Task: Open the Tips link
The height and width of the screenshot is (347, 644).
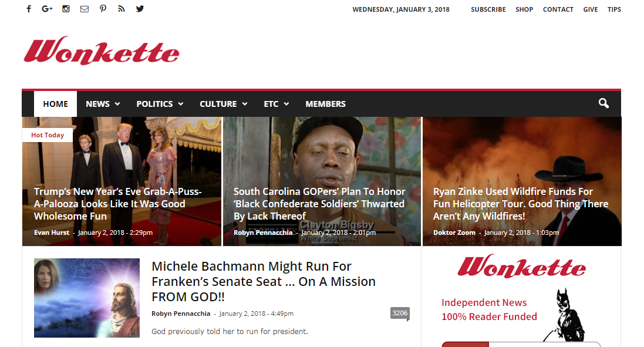Action: [614, 9]
